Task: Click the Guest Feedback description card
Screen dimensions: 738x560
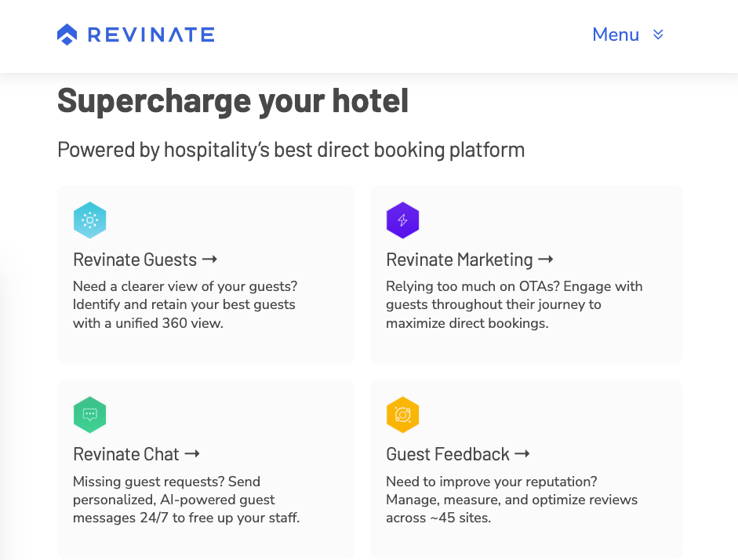Action: [x=511, y=500]
